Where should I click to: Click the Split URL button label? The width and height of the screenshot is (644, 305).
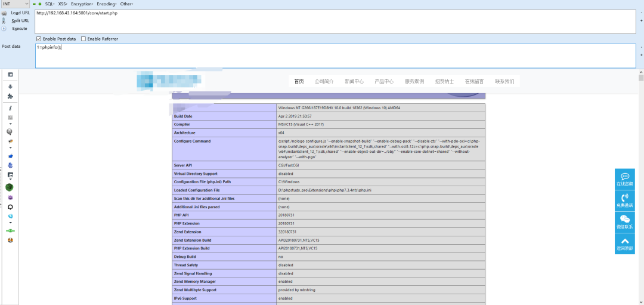20,20
